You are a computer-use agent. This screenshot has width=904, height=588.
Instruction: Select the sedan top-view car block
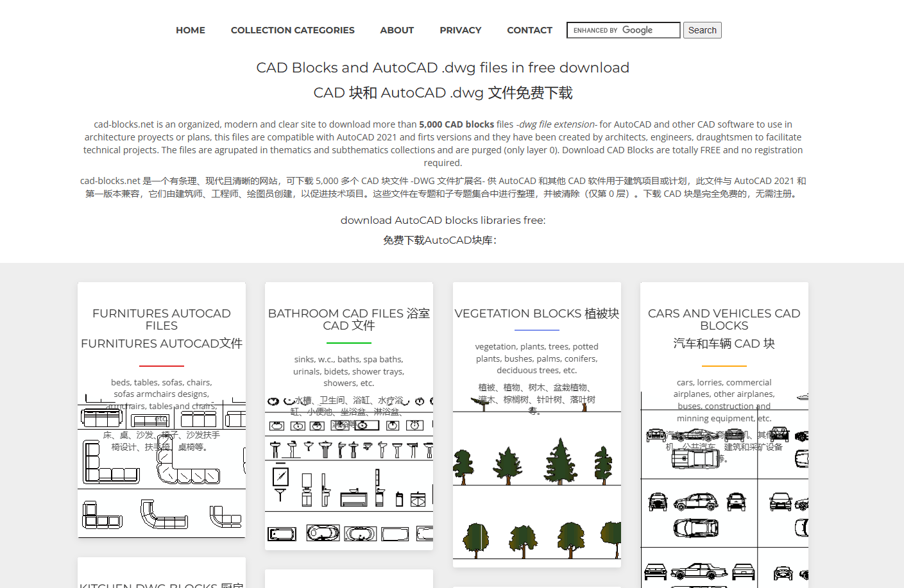pos(695,527)
